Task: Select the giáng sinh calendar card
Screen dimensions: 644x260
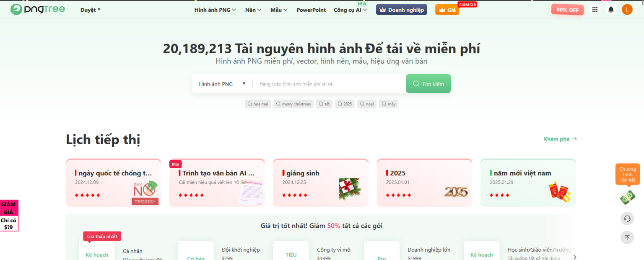Action: (x=321, y=182)
